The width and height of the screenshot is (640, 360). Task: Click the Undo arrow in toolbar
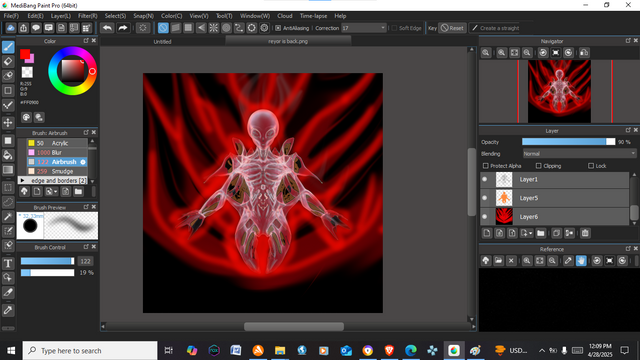tap(107, 28)
